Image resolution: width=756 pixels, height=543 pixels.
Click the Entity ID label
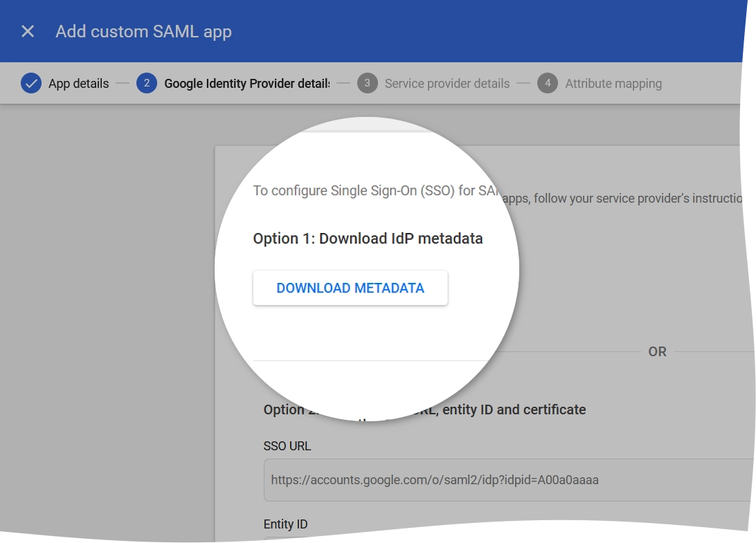tap(285, 524)
